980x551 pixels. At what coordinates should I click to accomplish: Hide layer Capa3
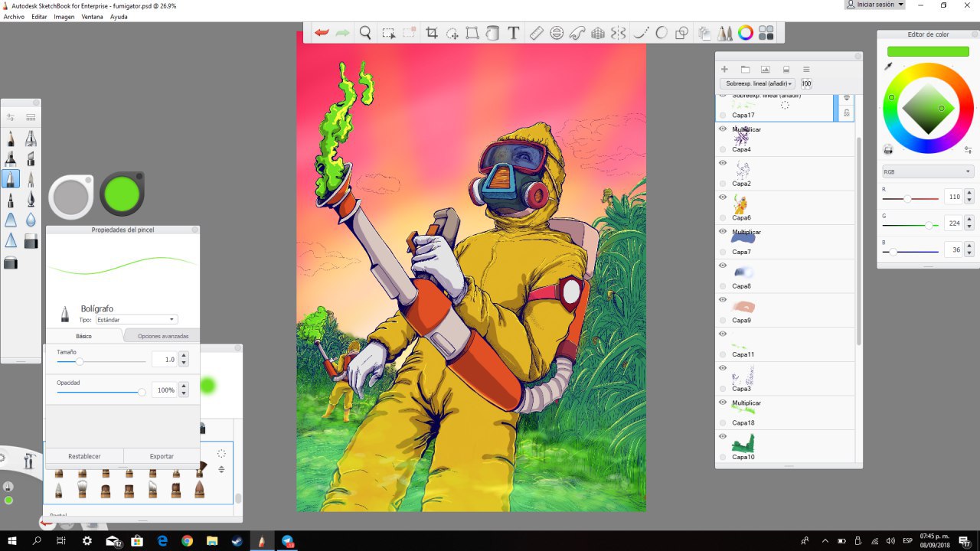point(723,368)
